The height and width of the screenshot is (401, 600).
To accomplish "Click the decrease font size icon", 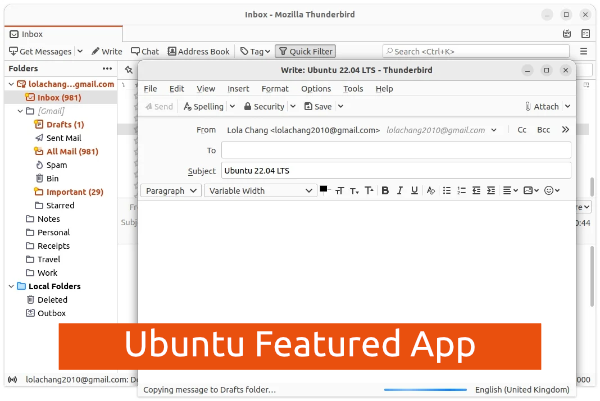I will [354, 190].
